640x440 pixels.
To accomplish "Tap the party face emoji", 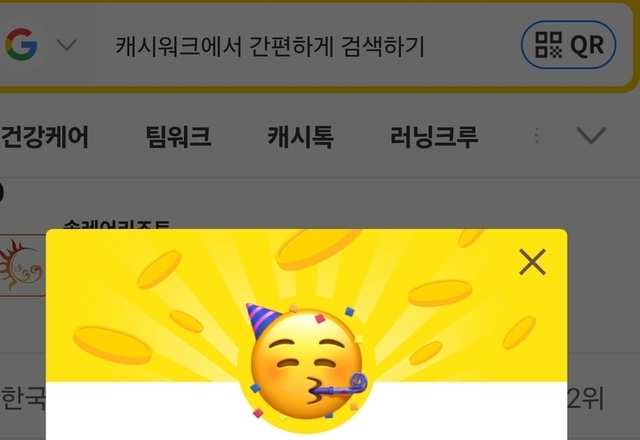I will tap(307, 363).
